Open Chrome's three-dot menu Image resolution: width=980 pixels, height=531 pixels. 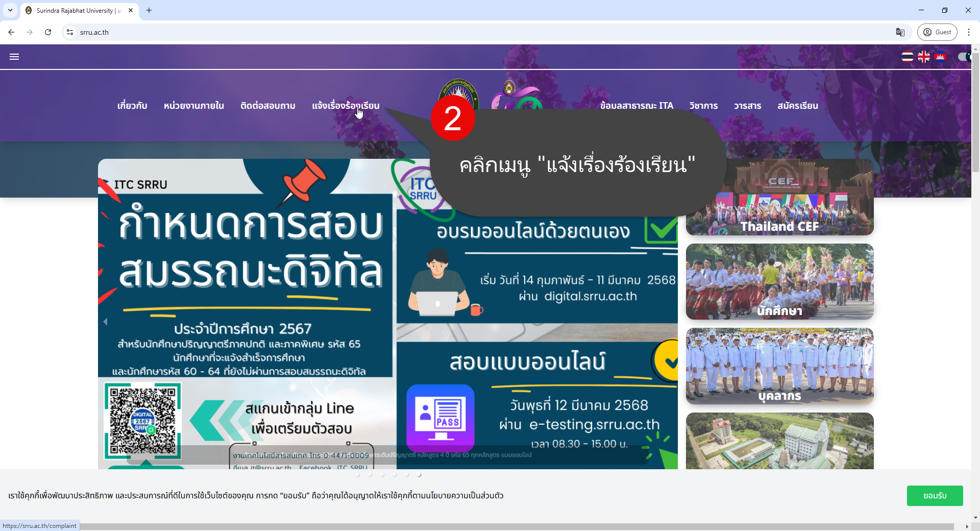(969, 32)
